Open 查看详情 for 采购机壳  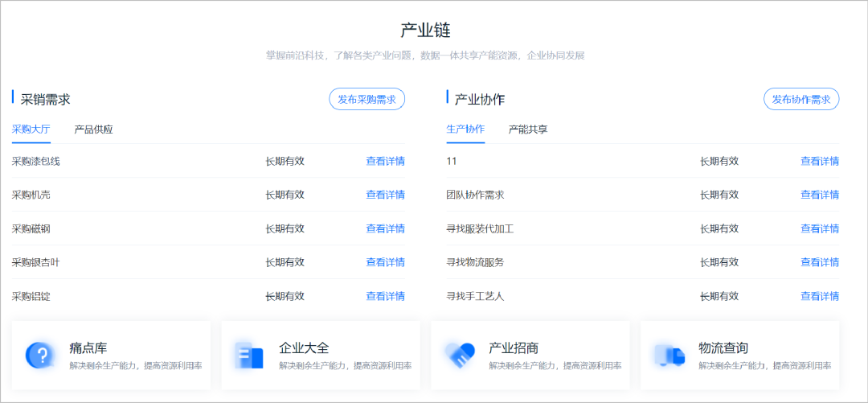click(x=385, y=195)
